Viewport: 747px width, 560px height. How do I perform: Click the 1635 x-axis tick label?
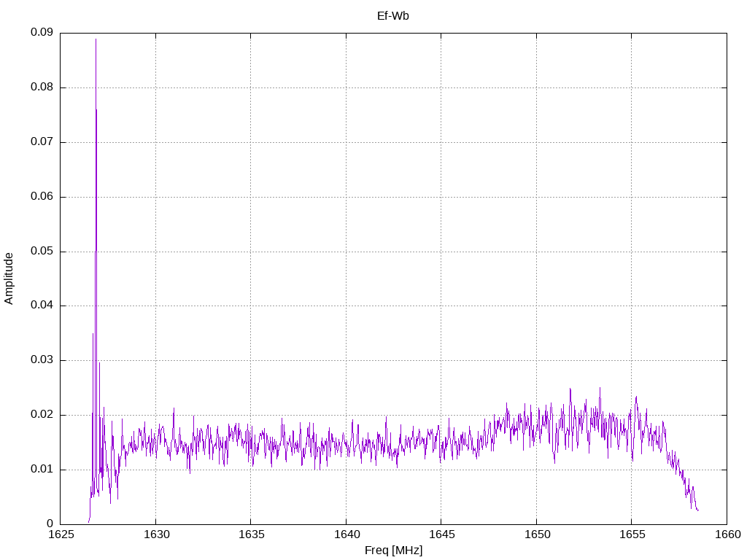(x=250, y=535)
